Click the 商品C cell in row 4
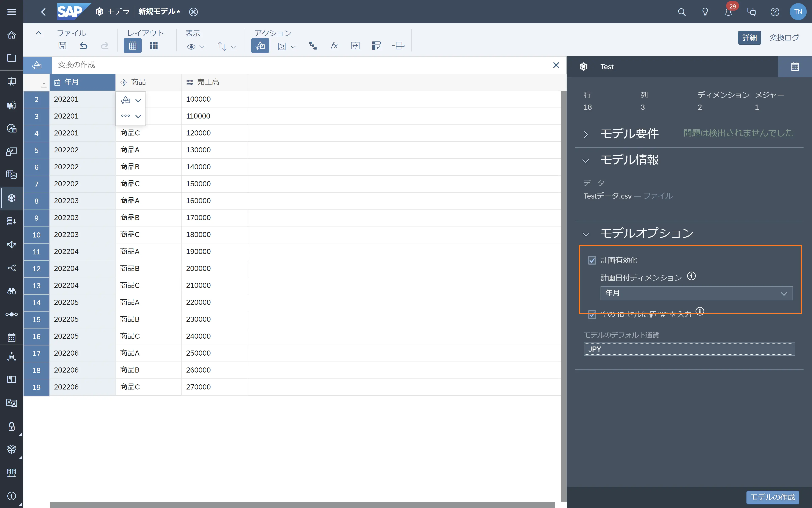812x508 pixels. (149, 133)
